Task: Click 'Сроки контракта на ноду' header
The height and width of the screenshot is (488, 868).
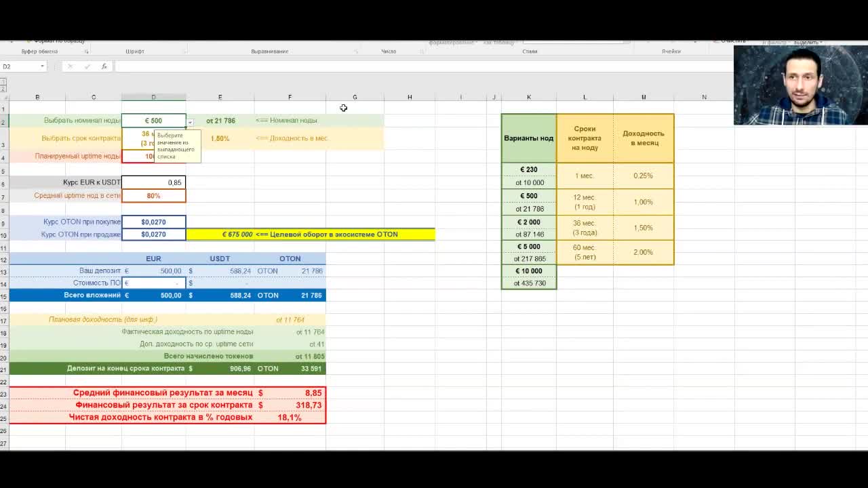Action: [x=585, y=138]
